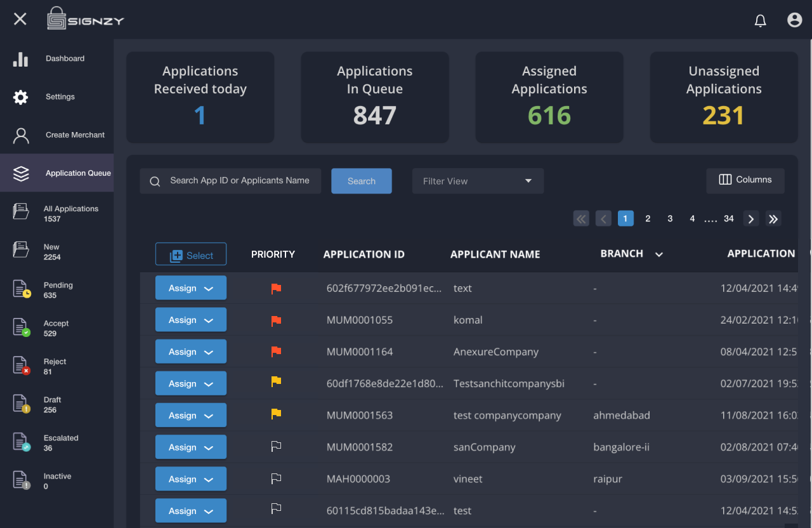Open Assign dropdown for Testsanchitcompanysbi row
This screenshot has width=812, height=528.
[191, 383]
